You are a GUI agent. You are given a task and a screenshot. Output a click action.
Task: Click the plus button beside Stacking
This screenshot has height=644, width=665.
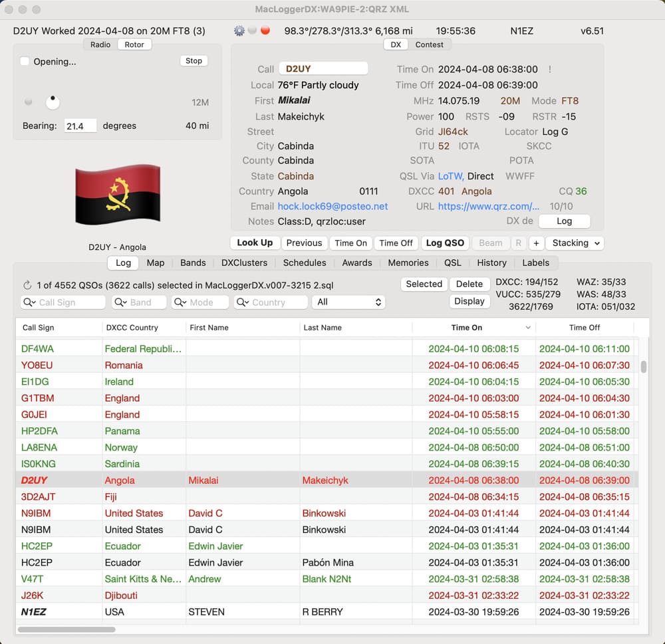point(536,243)
